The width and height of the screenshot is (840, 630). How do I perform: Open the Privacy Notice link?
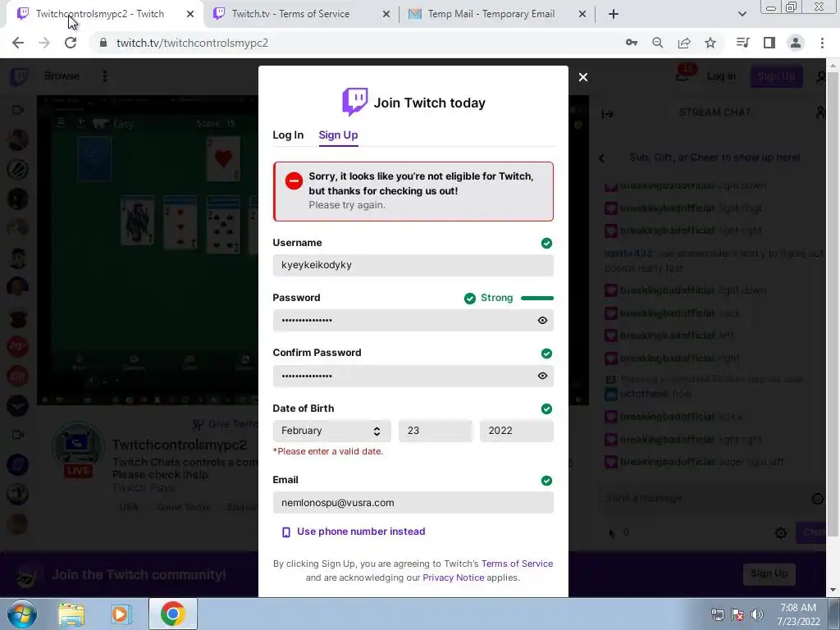(453, 577)
